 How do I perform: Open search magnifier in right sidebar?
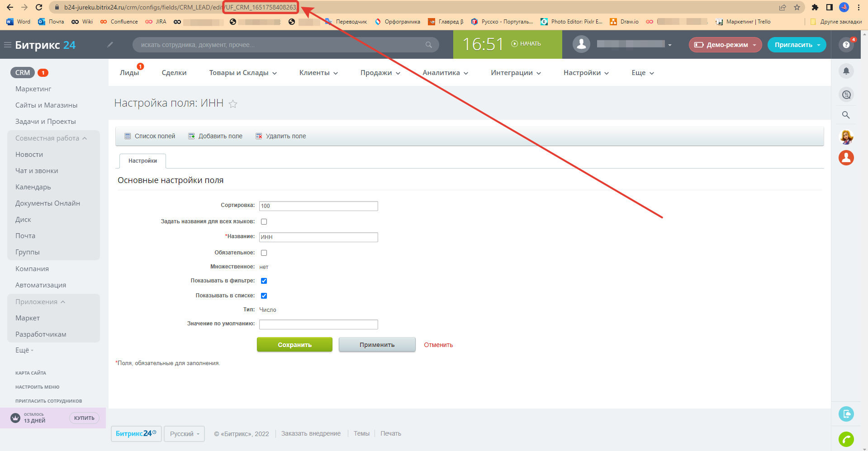pos(846,115)
